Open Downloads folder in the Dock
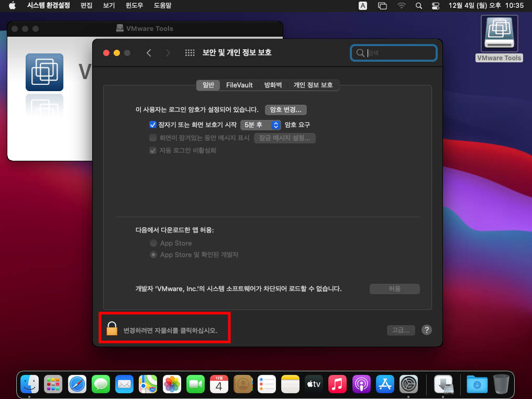 click(477, 384)
